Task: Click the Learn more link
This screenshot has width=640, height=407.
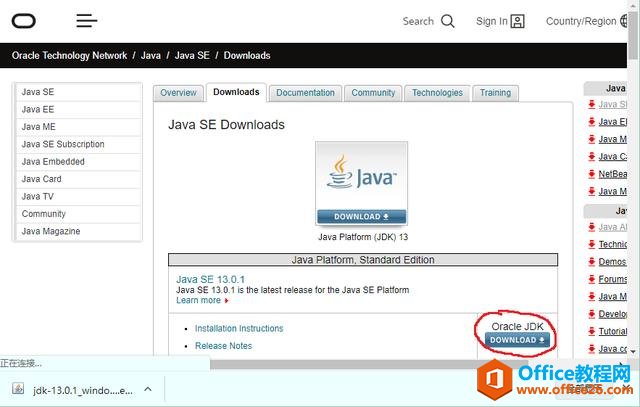Action: coord(198,300)
